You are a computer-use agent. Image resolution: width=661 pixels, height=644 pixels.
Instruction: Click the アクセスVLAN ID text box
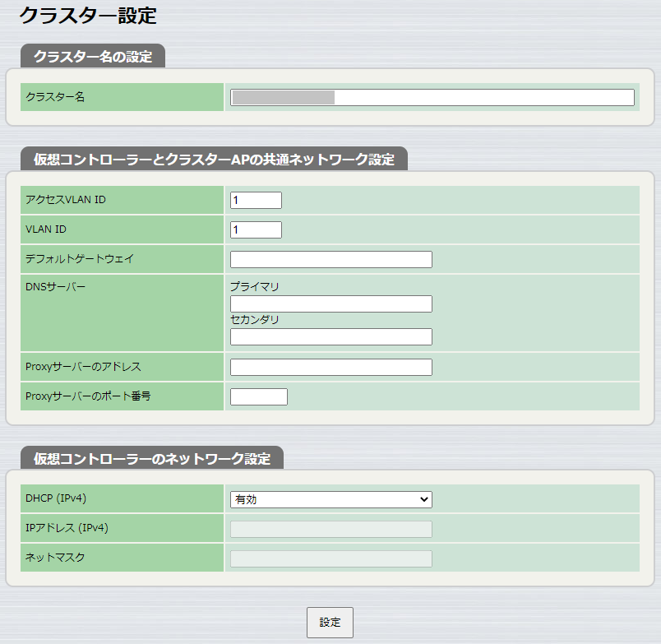[255, 199]
